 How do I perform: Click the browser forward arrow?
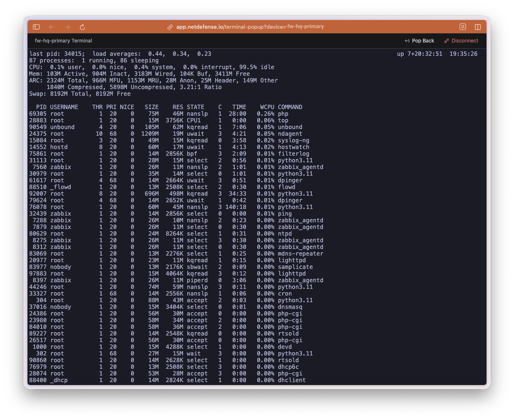point(67,27)
